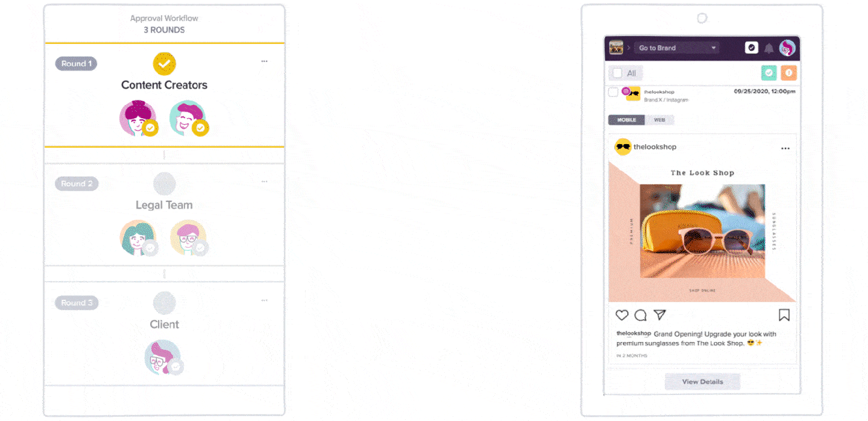The image size is (868, 421).
Task: Open the approvals checkmark icon in header
Action: point(751,48)
